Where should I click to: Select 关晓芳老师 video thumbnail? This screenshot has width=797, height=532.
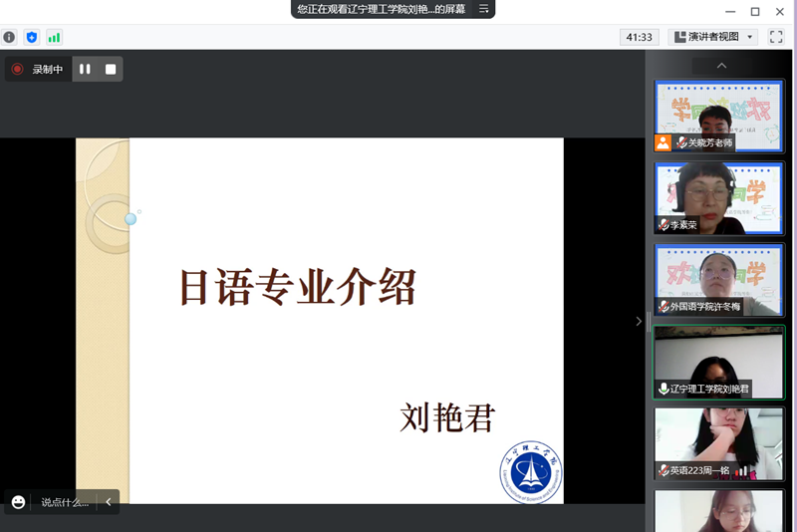pos(718,117)
